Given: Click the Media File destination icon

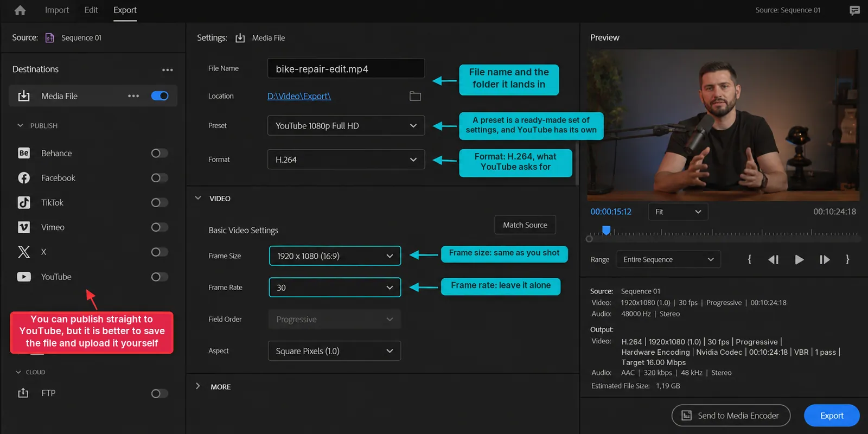Looking at the screenshot, I should pyautogui.click(x=24, y=96).
